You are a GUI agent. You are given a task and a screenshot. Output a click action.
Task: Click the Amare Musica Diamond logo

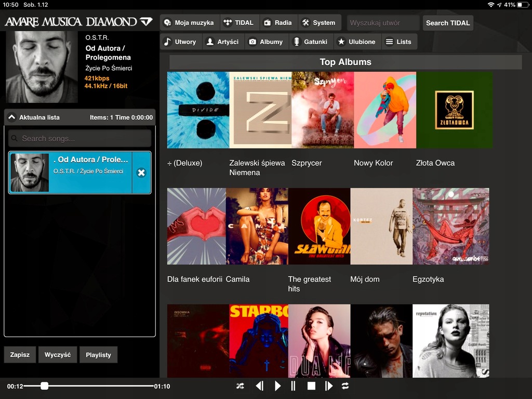tap(79, 22)
